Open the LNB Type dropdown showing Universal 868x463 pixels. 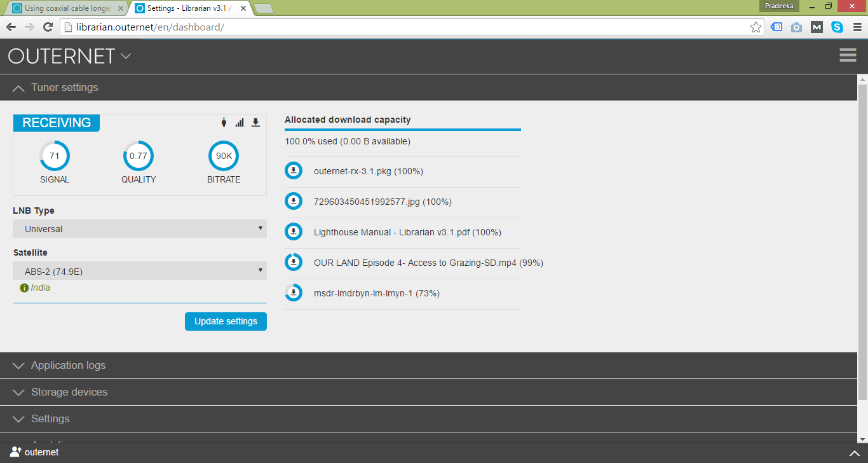point(140,229)
